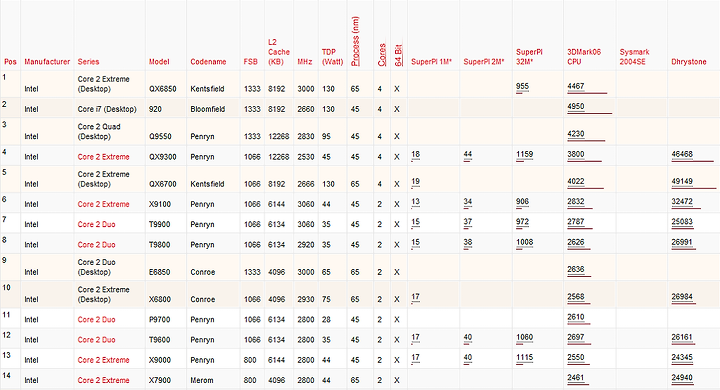The width and height of the screenshot is (720, 390).
Task: Open Core 2 Duo link for T9900
Action: click(96, 224)
